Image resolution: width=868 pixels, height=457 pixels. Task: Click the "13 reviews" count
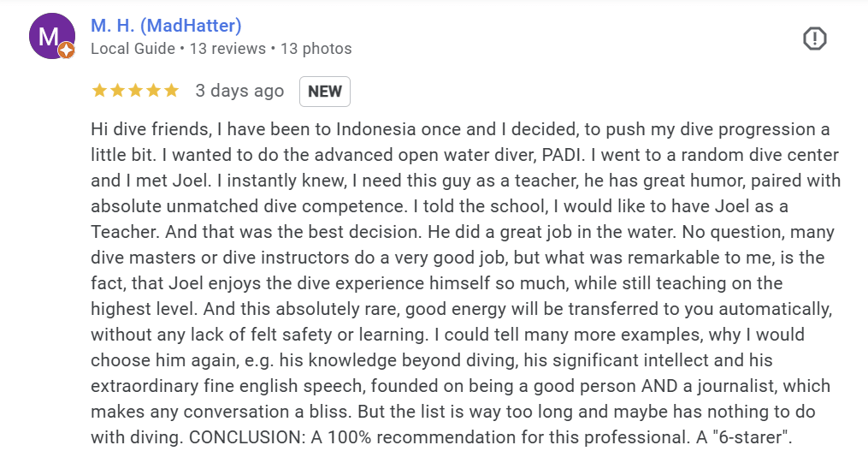227,49
